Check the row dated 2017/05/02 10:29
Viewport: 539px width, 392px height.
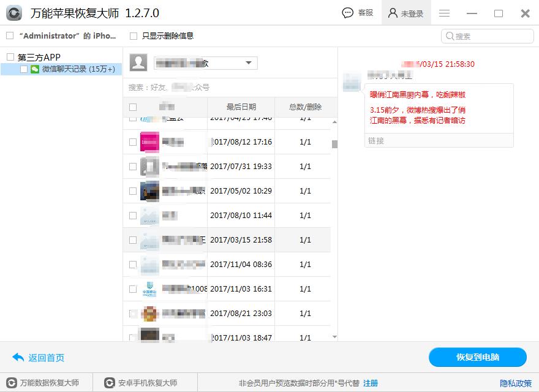pyautogui.click(x=133, y=191)
